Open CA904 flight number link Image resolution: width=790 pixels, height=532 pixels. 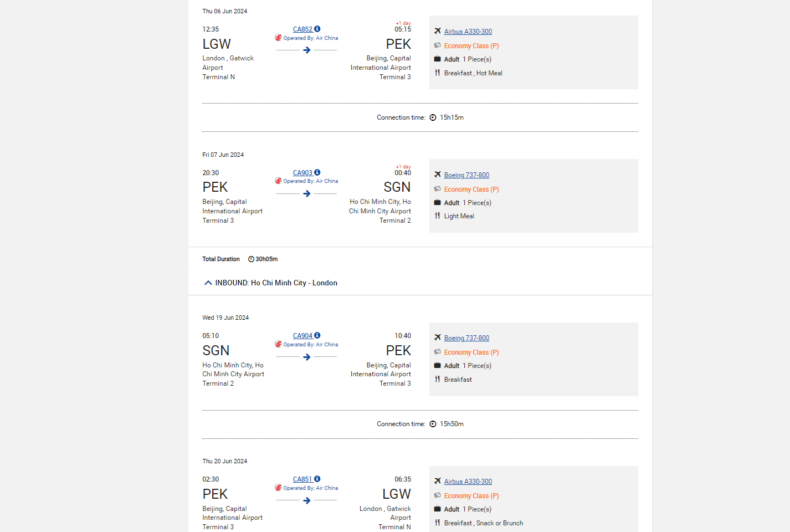pyautogui.click(x=302, y=336)
